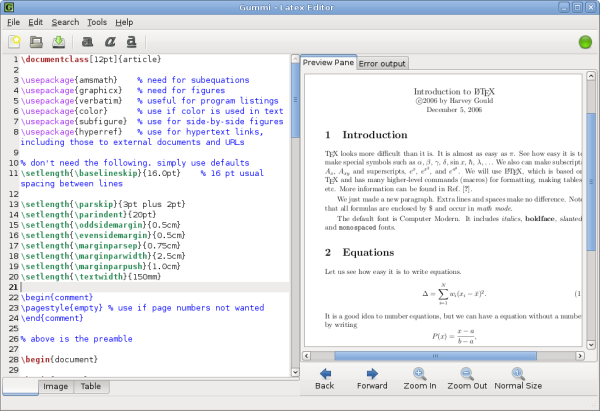
Task: Open the File menu
Action: 13,22
